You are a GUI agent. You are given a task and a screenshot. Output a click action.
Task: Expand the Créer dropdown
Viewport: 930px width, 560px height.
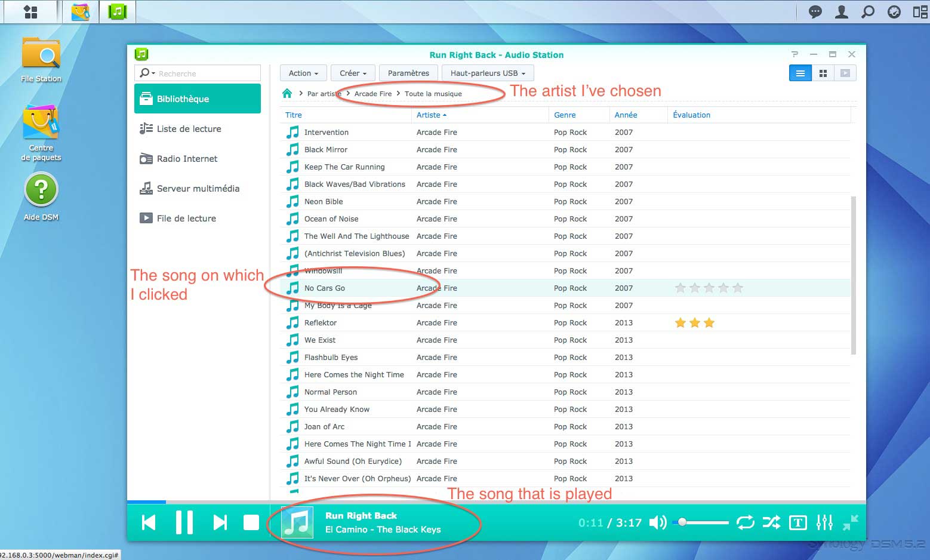(353, 73)
